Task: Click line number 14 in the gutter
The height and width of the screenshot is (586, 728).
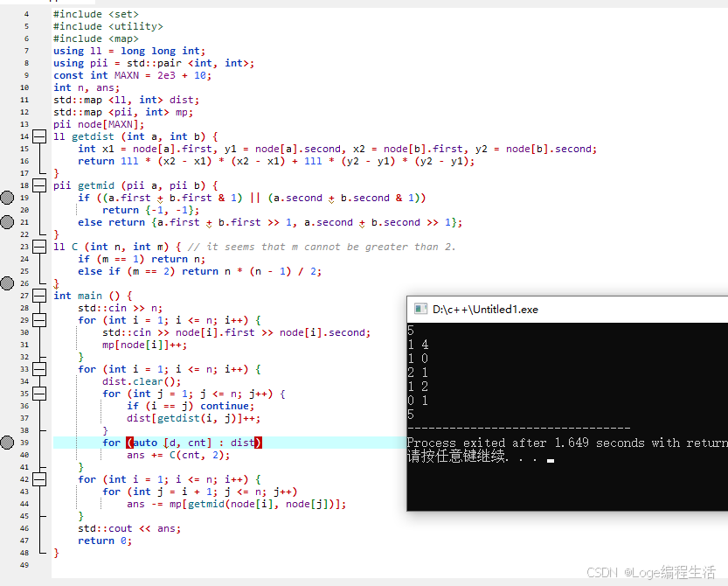Action: [24, 136]
